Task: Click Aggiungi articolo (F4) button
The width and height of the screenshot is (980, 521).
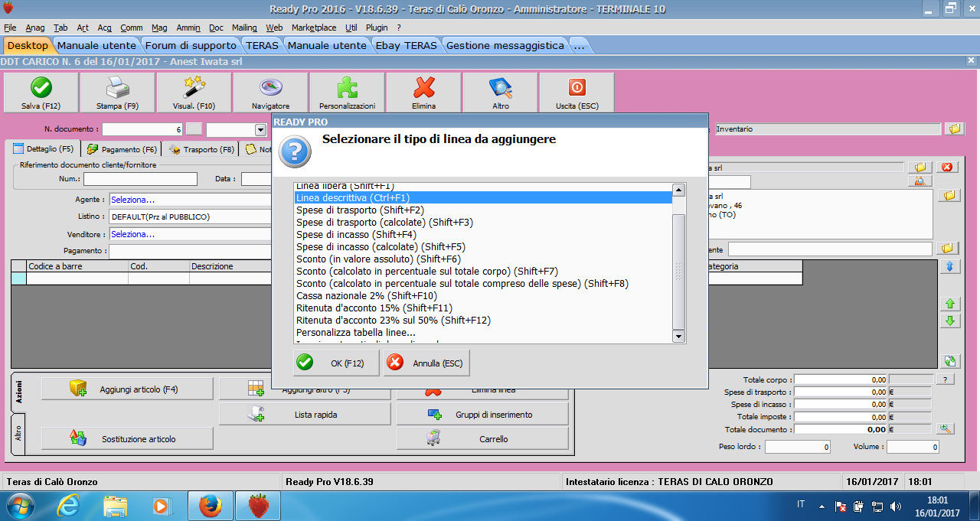Action: [127, 389]
